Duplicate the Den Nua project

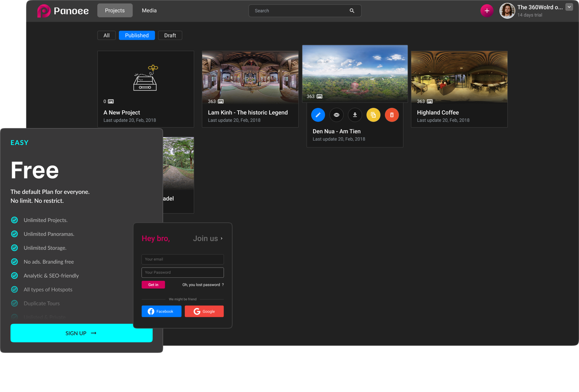tap(373, 115)
